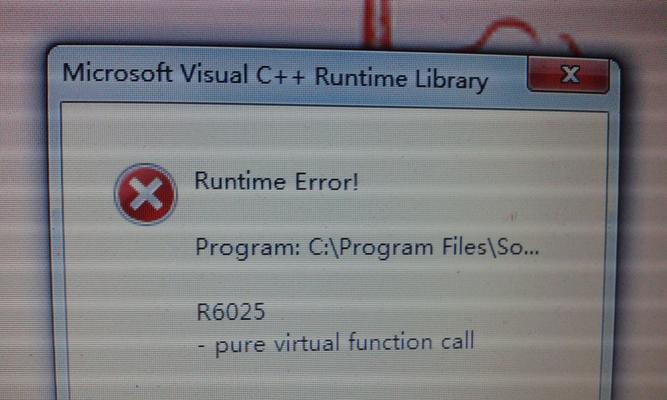Click the words function call
The width and height of the screenshot is (667, 400).
[411, 342]
